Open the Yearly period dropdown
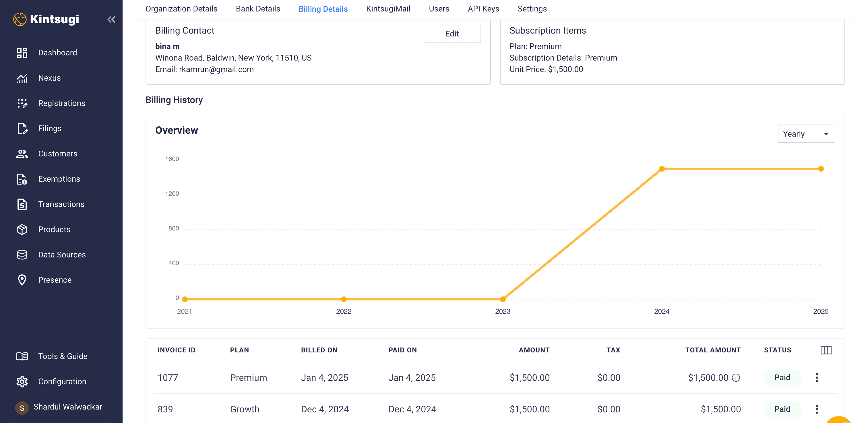The height and width of the screenshot is (423, 868). [x=806, y=134]
